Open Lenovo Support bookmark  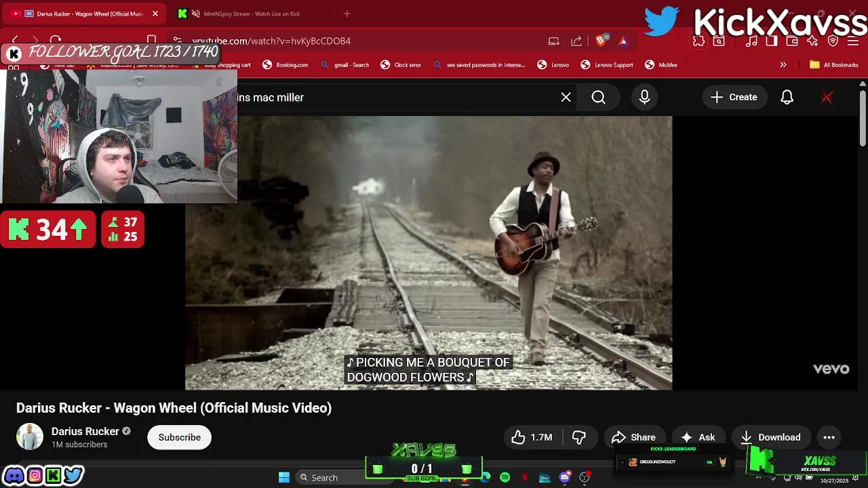click(x=607, y=65)
